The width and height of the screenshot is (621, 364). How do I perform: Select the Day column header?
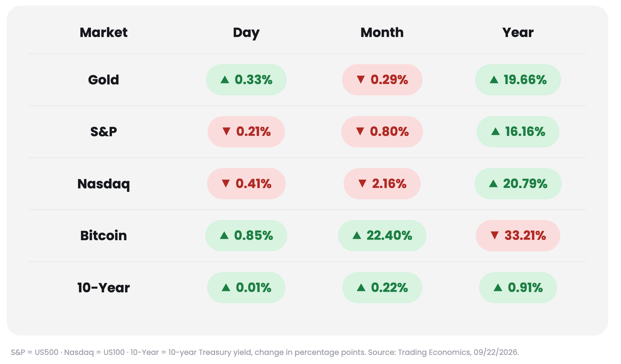tap(246, 33)
